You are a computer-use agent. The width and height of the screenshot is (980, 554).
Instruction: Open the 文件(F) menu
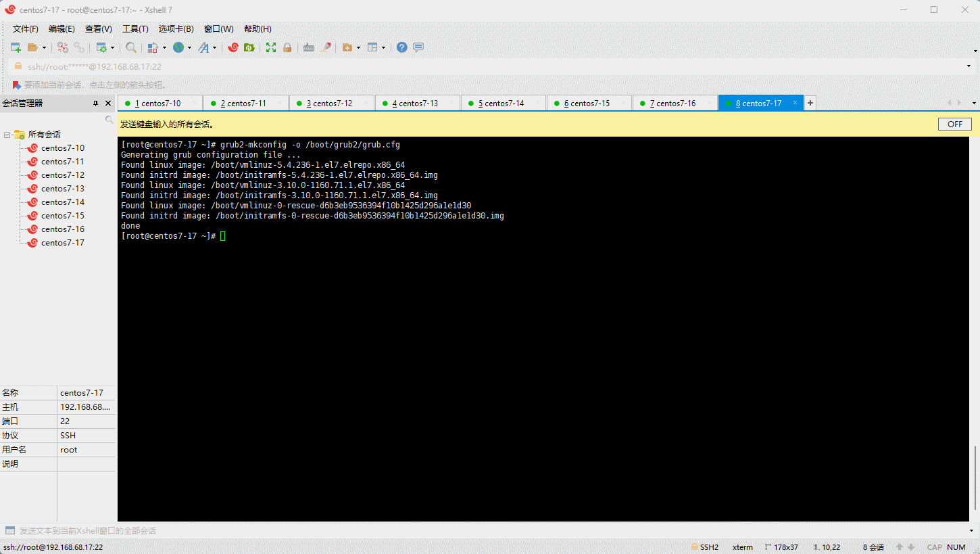click(26, 29)
